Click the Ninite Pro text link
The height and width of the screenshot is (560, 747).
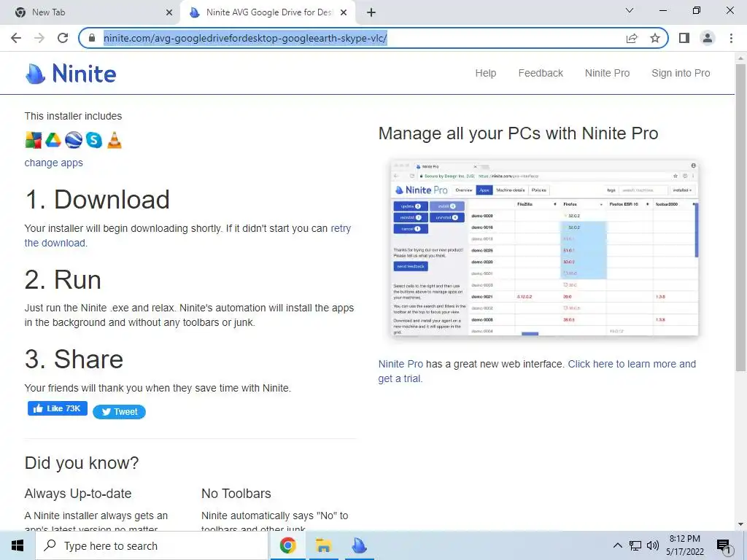tap(400, 365)
